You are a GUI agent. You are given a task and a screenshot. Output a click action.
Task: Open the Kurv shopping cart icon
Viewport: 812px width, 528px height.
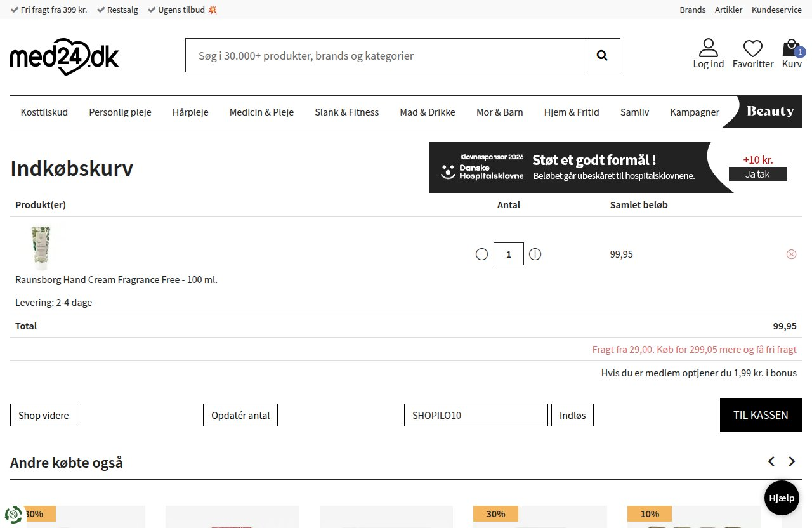pyautogui.click(x=792, y=53)
